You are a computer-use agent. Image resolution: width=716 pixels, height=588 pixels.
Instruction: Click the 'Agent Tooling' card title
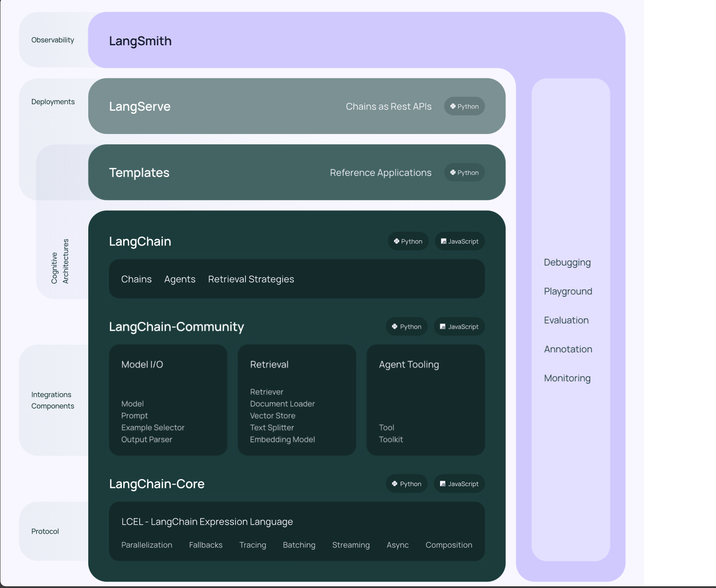[409, 364]
